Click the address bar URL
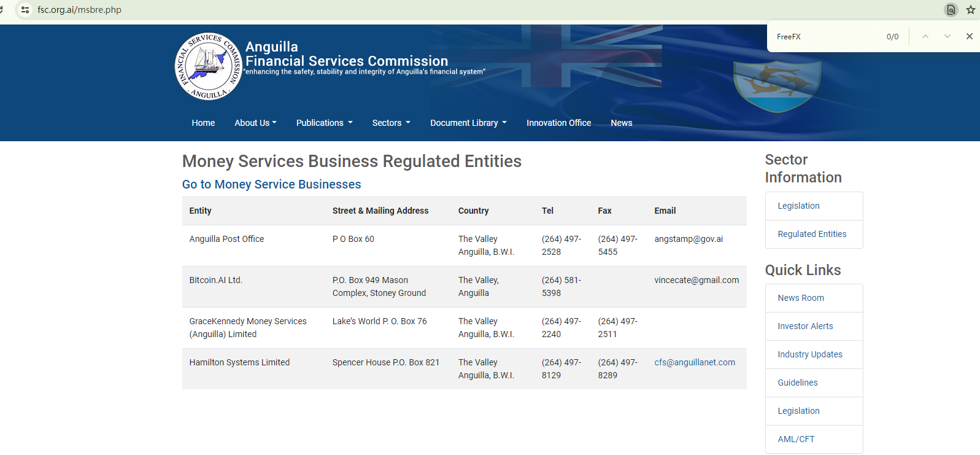The width and height of the screenshot is (980, 455). [80, 10]
